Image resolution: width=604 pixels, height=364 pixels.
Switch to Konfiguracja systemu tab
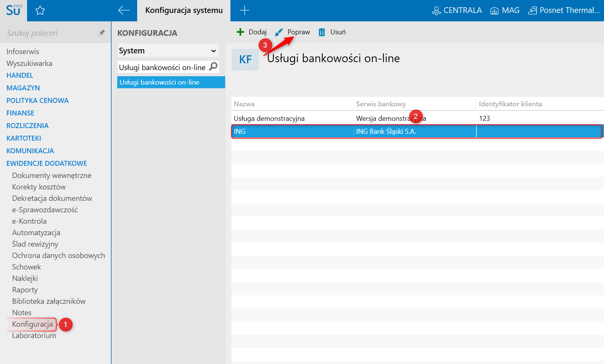[184, 10]
